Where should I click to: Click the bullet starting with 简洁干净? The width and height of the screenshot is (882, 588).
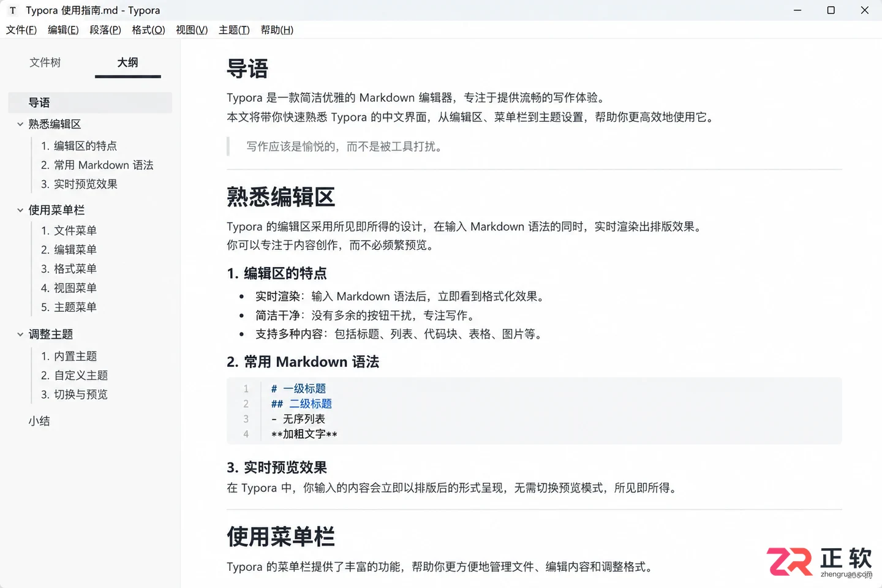pyautogui.click(x=366, y=315)
